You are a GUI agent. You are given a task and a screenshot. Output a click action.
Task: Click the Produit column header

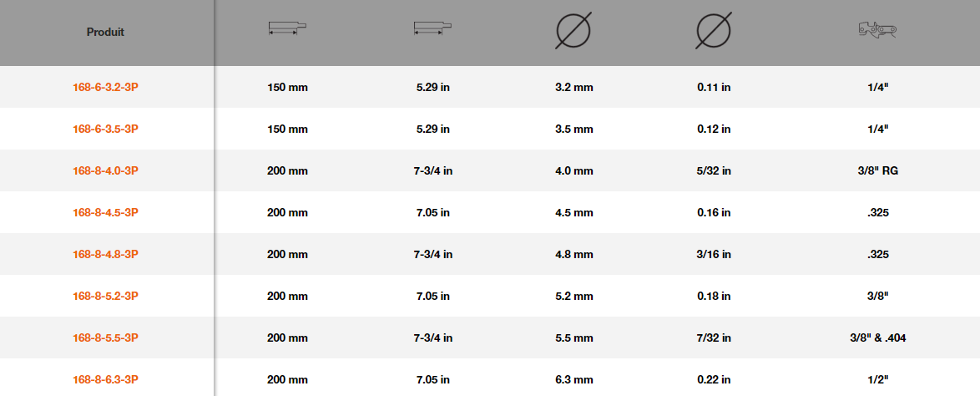[105, 33]
